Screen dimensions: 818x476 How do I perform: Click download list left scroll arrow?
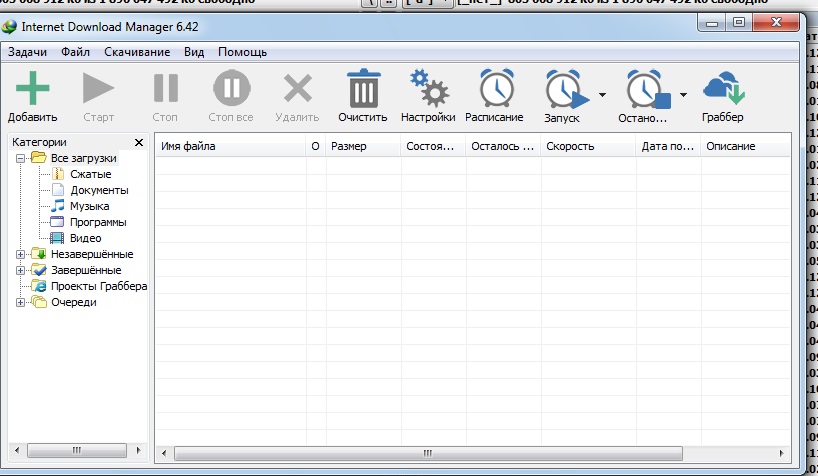(x=164, y=453)
